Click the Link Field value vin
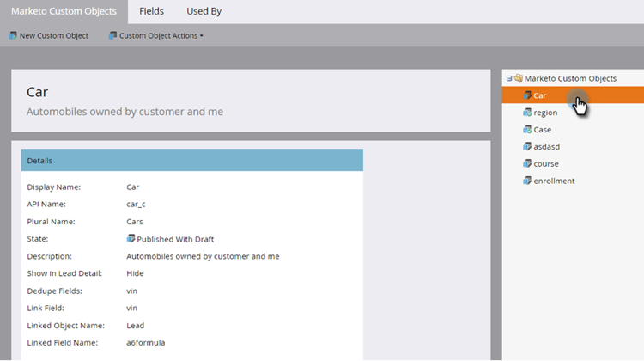 point(132,308)
